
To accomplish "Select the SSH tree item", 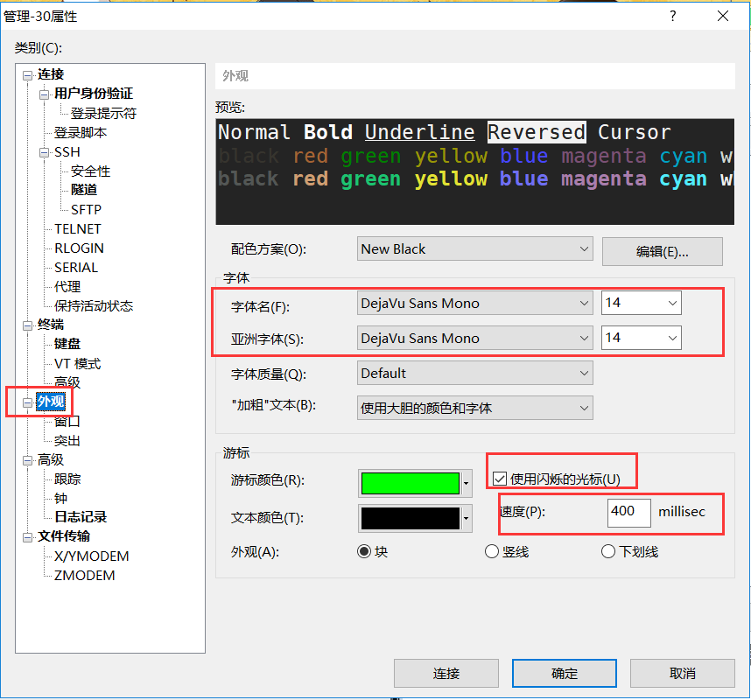I will pos(67,151).
